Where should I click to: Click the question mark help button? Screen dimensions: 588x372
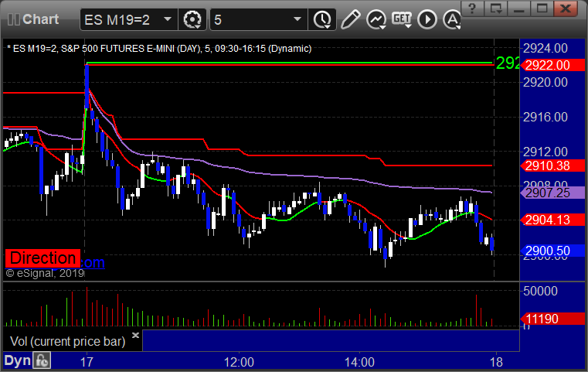pyautogui.click(x=472, y=9)
